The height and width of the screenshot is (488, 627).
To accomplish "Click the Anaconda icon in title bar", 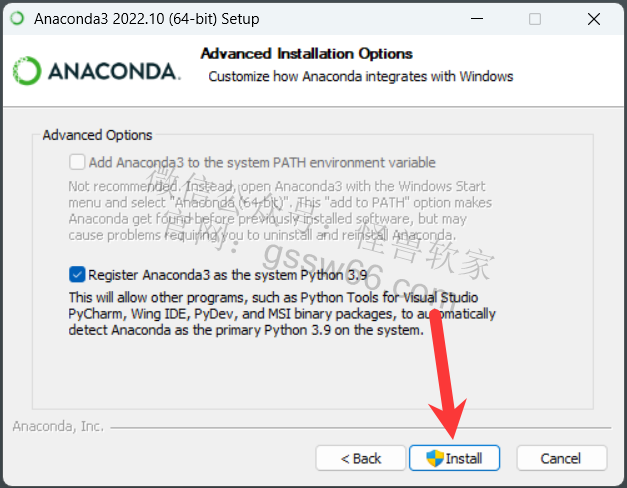I will coord(17,18).
